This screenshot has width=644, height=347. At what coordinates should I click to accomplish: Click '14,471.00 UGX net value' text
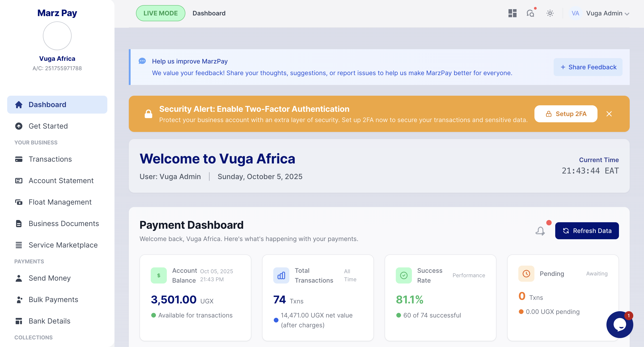click(x=316, y=315)
